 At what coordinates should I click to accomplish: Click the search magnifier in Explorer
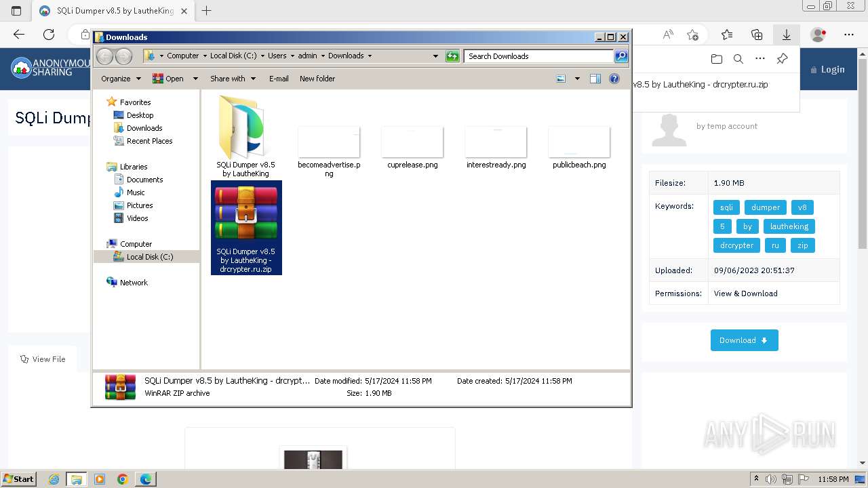point(621,56)
